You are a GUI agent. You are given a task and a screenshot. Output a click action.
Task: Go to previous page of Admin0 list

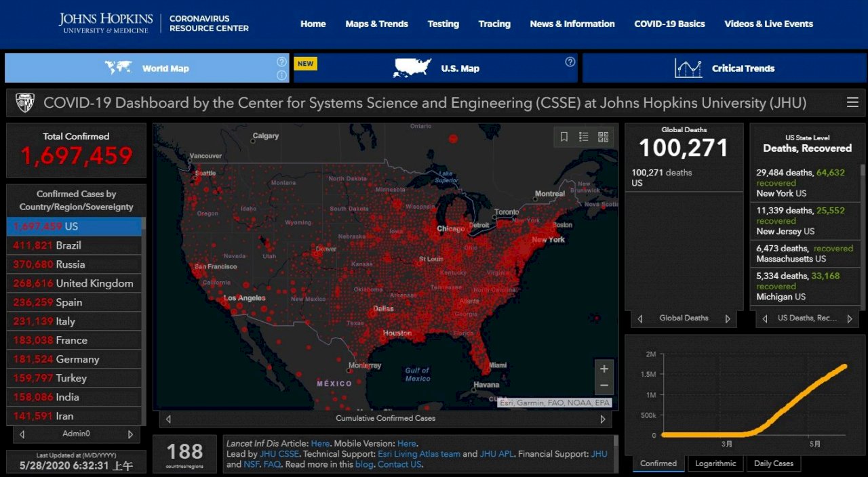pyautogui.click(x=22, y=434)
